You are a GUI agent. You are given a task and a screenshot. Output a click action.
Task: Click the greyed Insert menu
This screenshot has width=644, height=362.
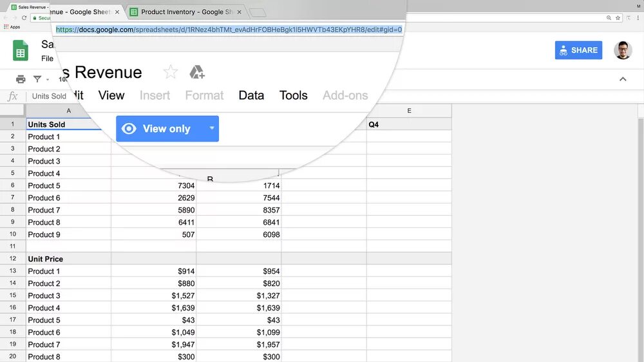(155, 95)
